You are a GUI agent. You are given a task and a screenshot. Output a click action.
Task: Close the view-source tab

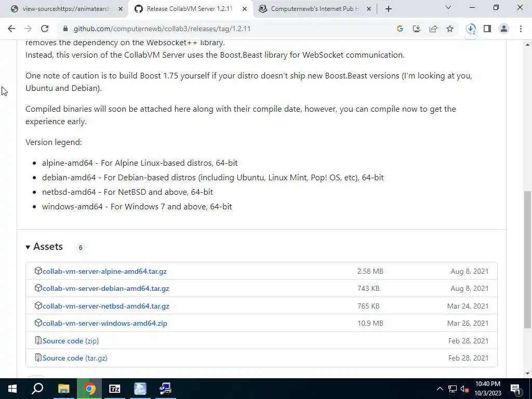click(x=121, y=9)
